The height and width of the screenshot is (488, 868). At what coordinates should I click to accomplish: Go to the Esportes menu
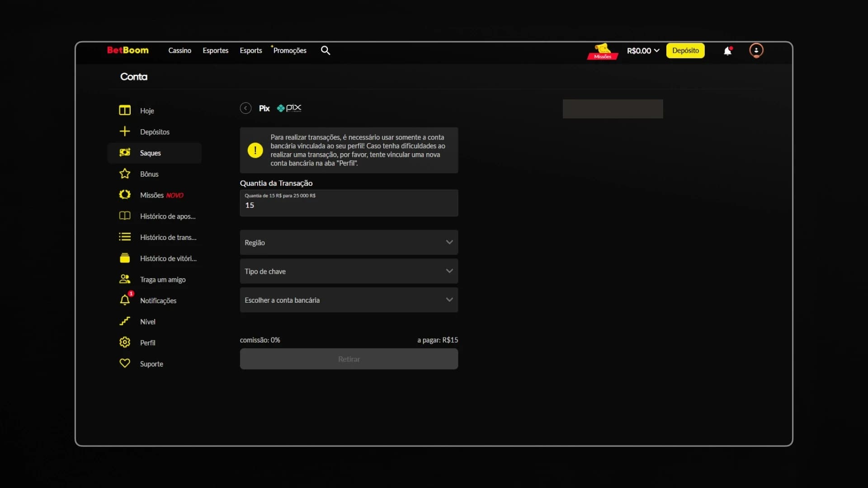[x=215, y=51]
